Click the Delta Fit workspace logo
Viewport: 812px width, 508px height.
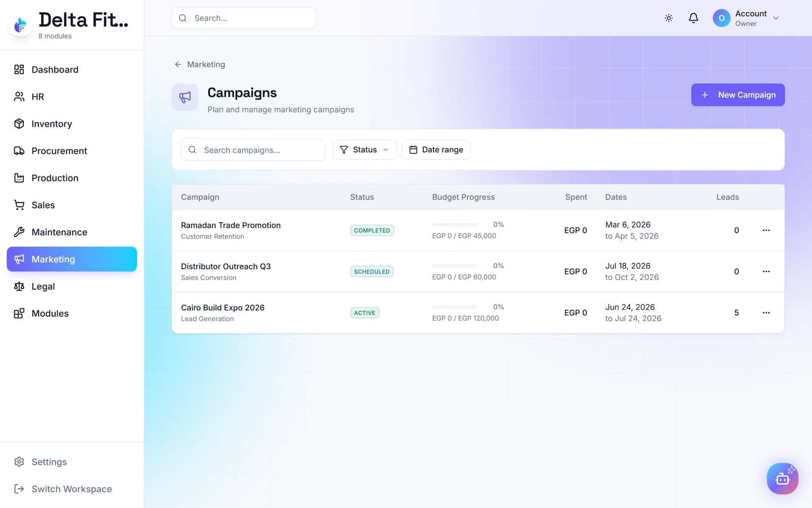[x=20, y=25]
